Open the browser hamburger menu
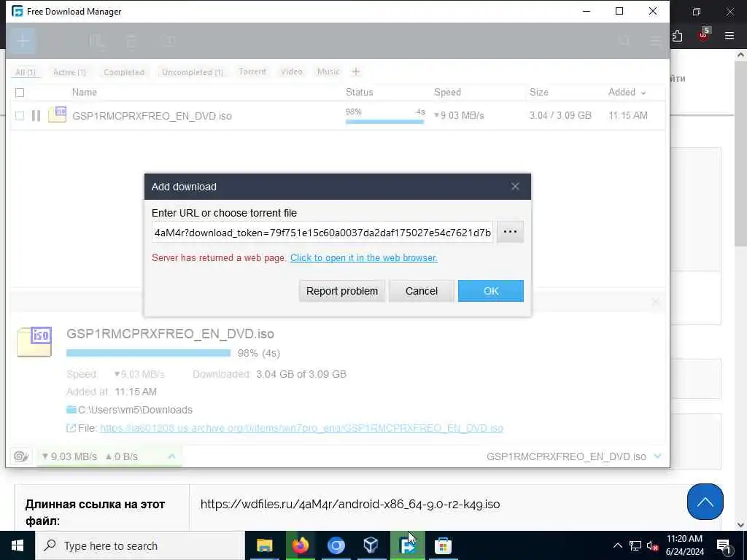This screenshot has width=747, height=560. pyautogui.click(x=729, y=35)
